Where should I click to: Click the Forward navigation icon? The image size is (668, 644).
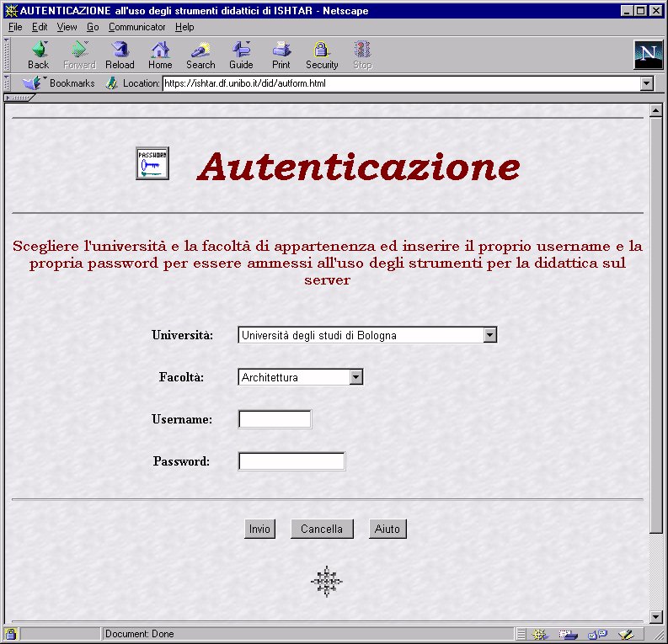pyautogui.click(x=79, y=56)
